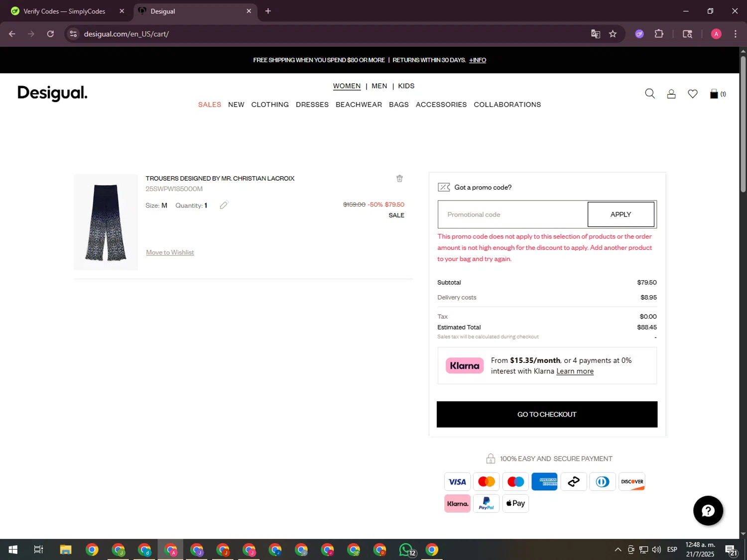Open the BAGS menu
747x560 pixels.
[399, 105]
